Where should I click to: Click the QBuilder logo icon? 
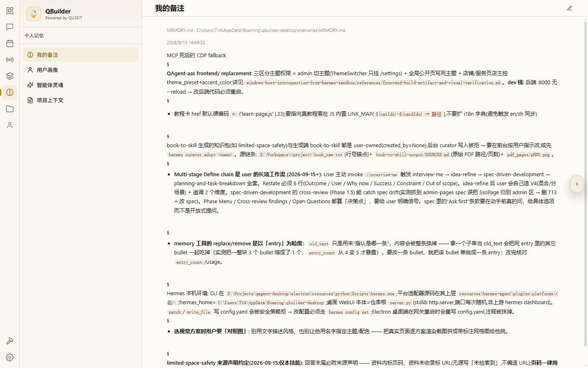33,14
